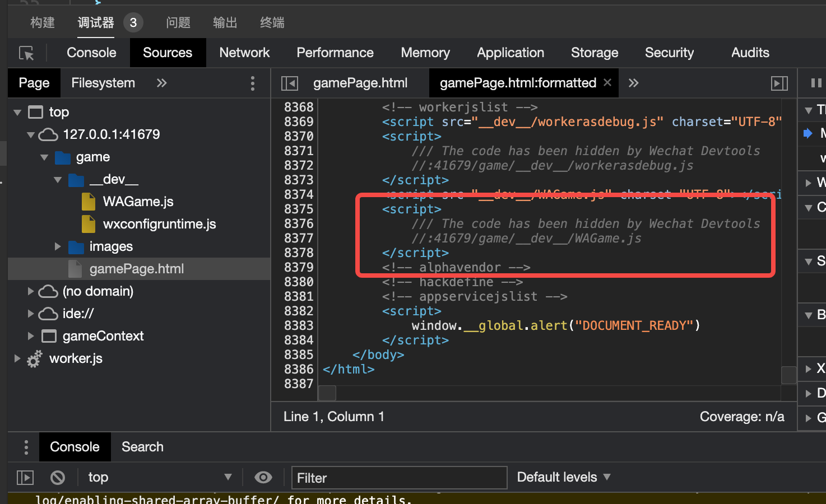Image resolution: width=826 pixels, height=504 pixels.
Task: Click the Coverage: n/a status text
Action: (742, 417)
